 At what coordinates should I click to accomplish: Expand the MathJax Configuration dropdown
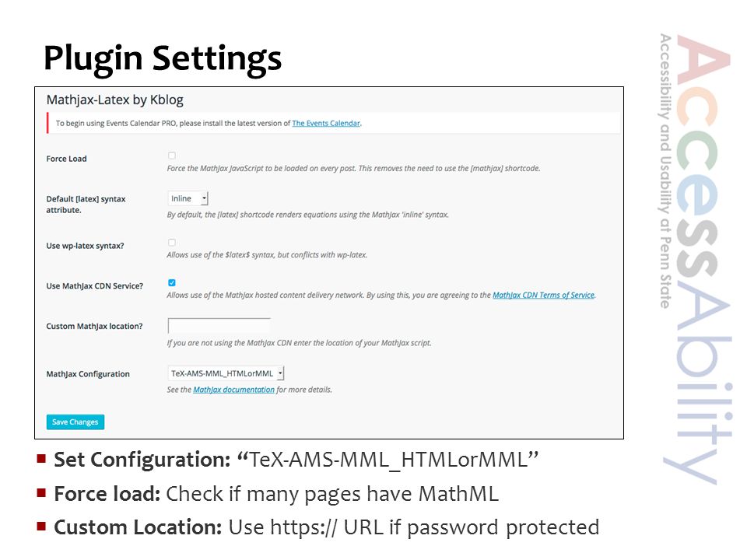click(x=226, y=373)
